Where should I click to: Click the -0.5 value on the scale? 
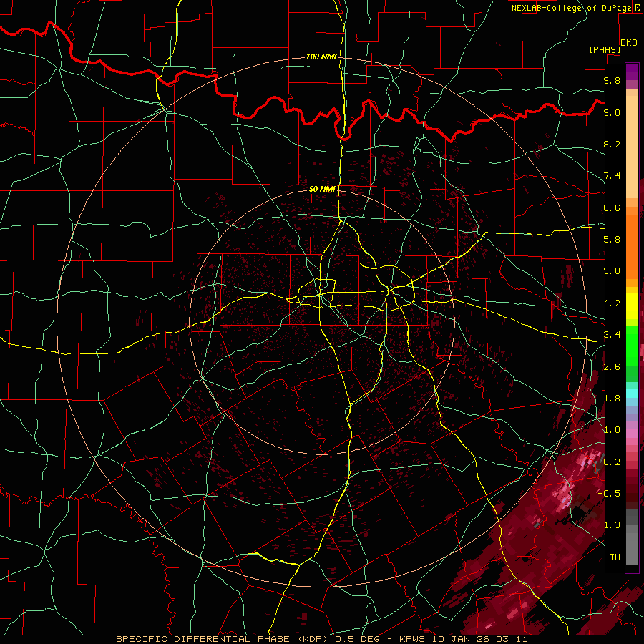609,493
